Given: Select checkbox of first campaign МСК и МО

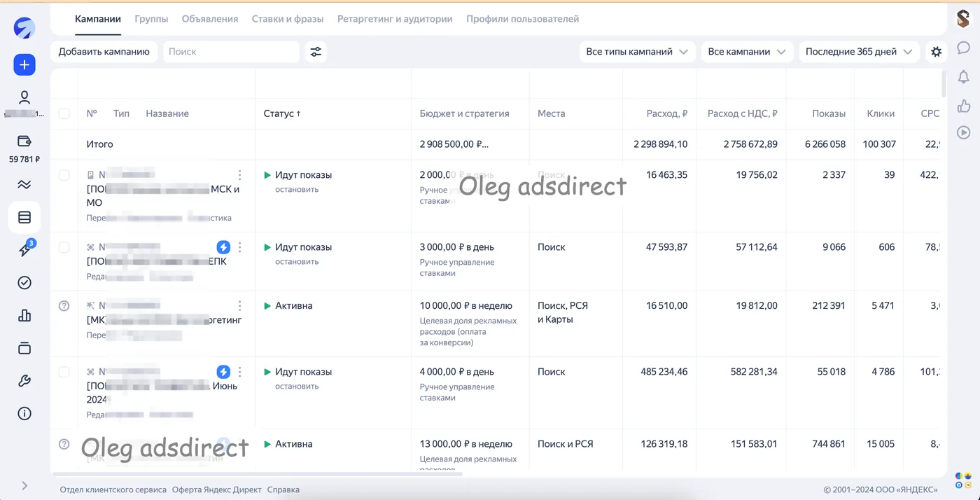Looking at the screenshot, I should click(64, 175).
